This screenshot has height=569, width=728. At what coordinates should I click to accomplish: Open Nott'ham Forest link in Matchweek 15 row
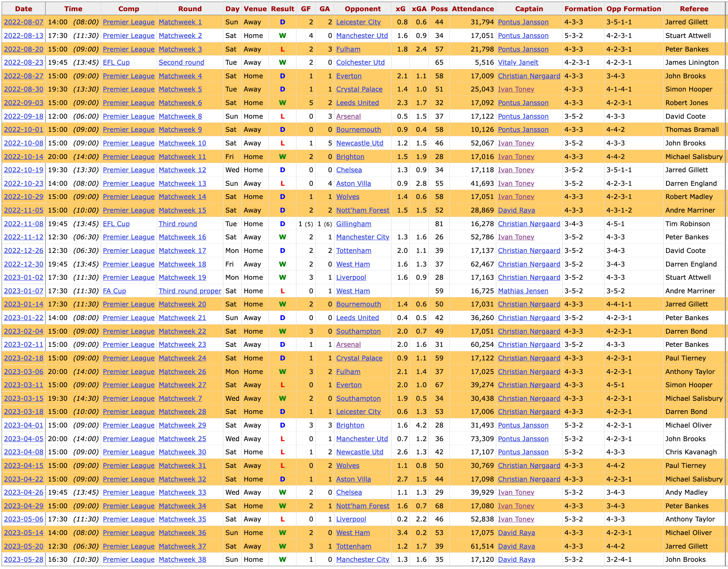click(362, 210)
